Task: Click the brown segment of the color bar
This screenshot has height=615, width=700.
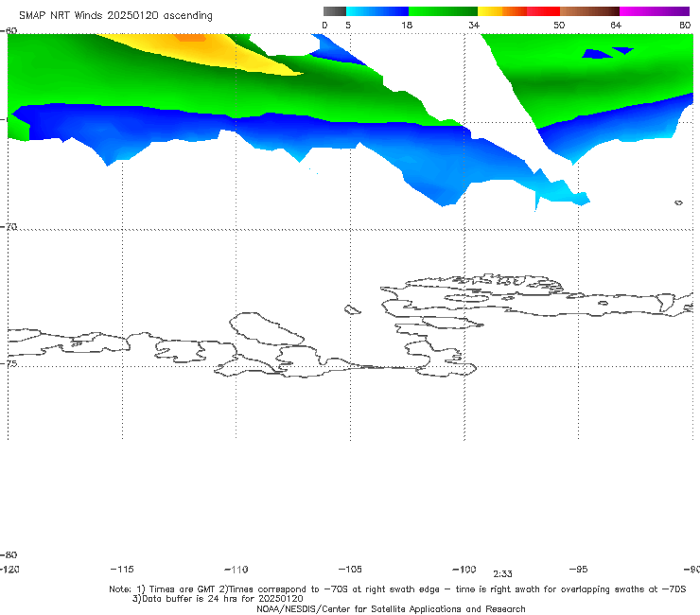Action: [589, 11]
